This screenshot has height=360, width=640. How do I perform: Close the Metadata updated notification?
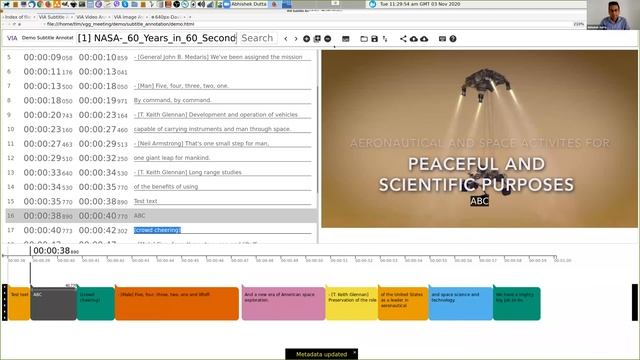[354, 352]
